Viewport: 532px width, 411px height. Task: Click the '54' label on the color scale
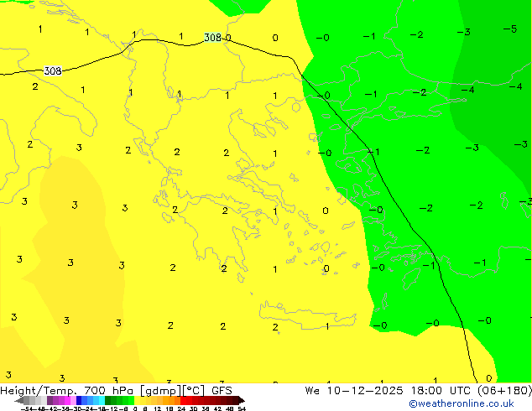(242, 408)
